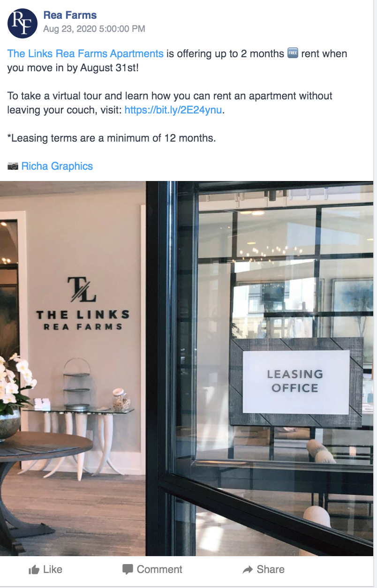
Task: Click the camera emoji before Richa Graphics
Action: click(13, 166)
